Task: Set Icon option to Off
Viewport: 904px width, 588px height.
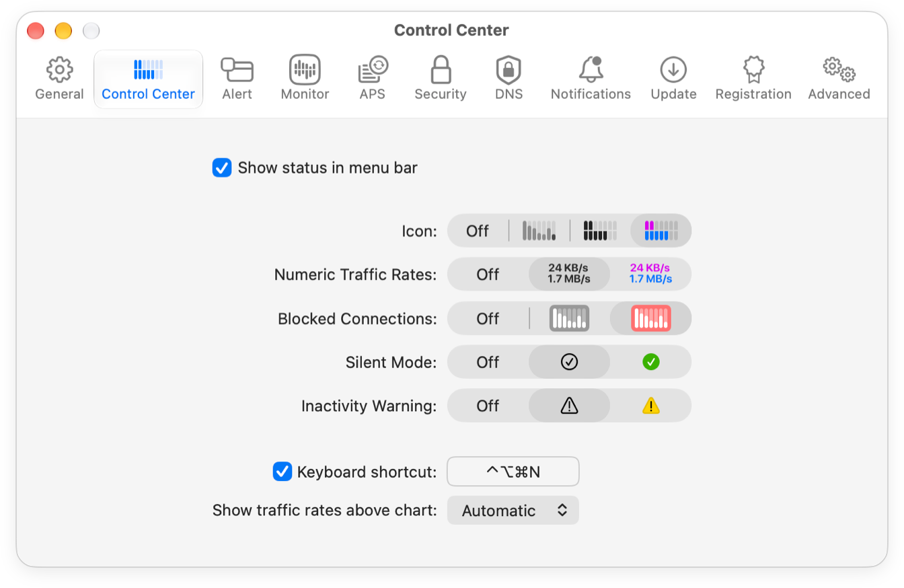Action: [x=478, y=231]
